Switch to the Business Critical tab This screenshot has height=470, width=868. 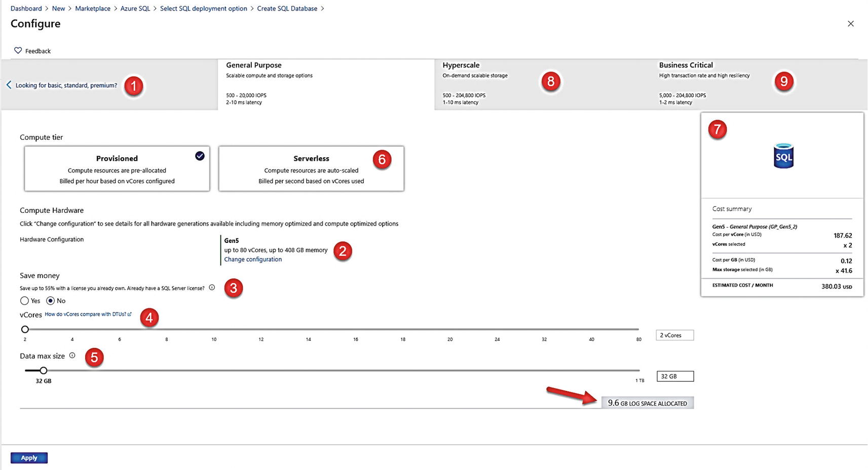click(759, 84)
